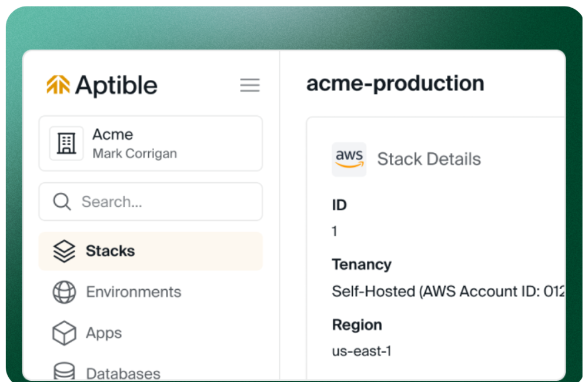Select the Stacks menu label
The height and width of the screenshot is (382, 588).
(x=111, y=251)
